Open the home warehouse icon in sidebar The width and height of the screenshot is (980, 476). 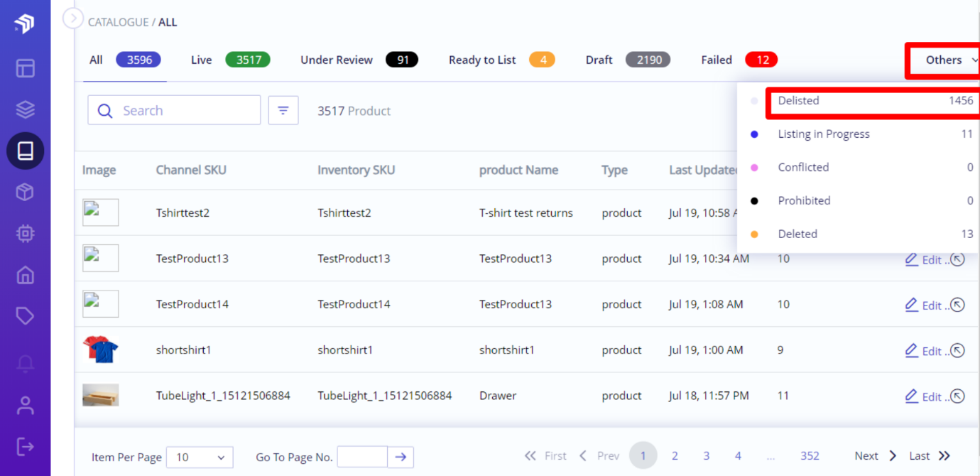pyautogui.click(x=26, y=274)
